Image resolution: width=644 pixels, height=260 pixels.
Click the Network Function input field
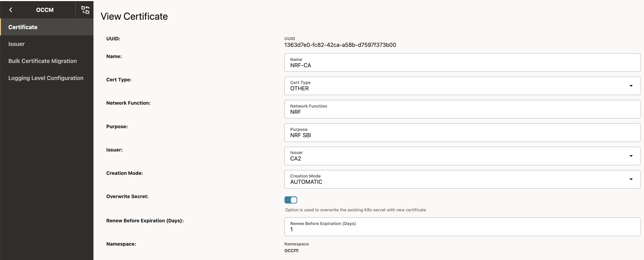[x=462, y=109]
